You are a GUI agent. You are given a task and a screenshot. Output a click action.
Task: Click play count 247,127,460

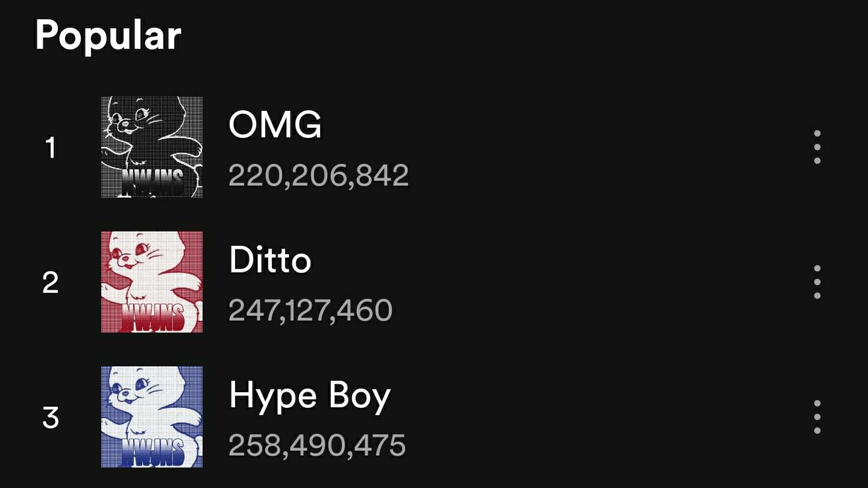click(310, 310)
